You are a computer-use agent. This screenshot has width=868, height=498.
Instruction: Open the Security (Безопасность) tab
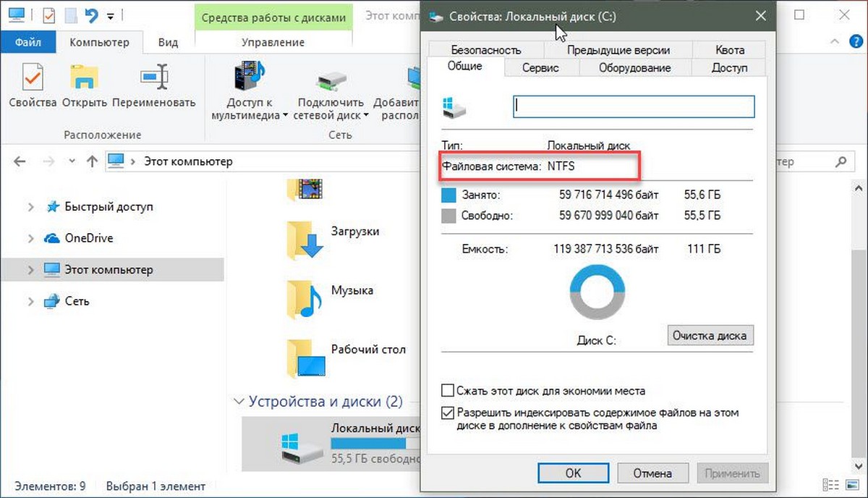click(485, 50)
